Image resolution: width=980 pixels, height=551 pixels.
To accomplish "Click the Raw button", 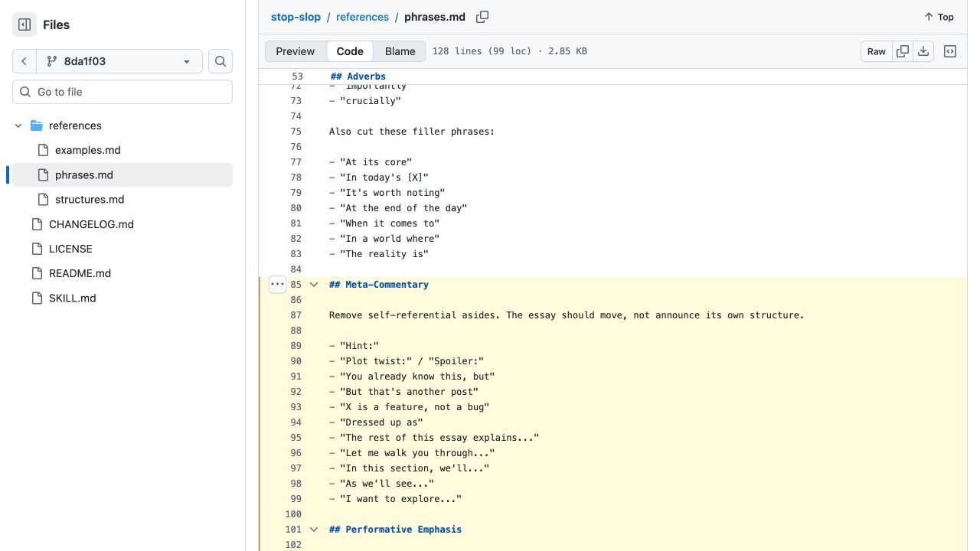I will pyautogui.click(x=877, y=51).
